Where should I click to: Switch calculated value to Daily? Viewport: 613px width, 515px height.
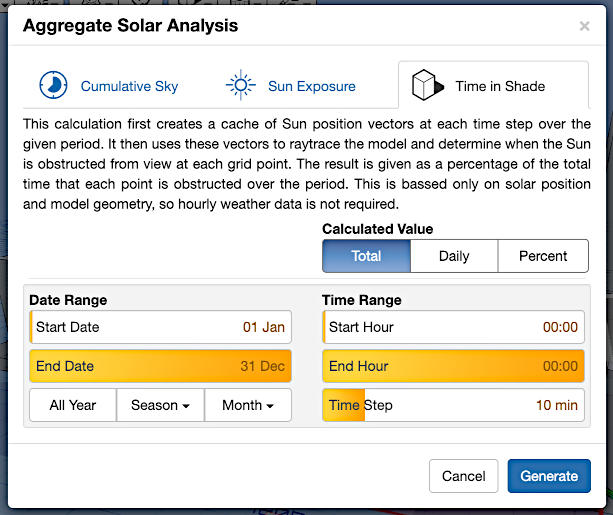pos(453,256)
